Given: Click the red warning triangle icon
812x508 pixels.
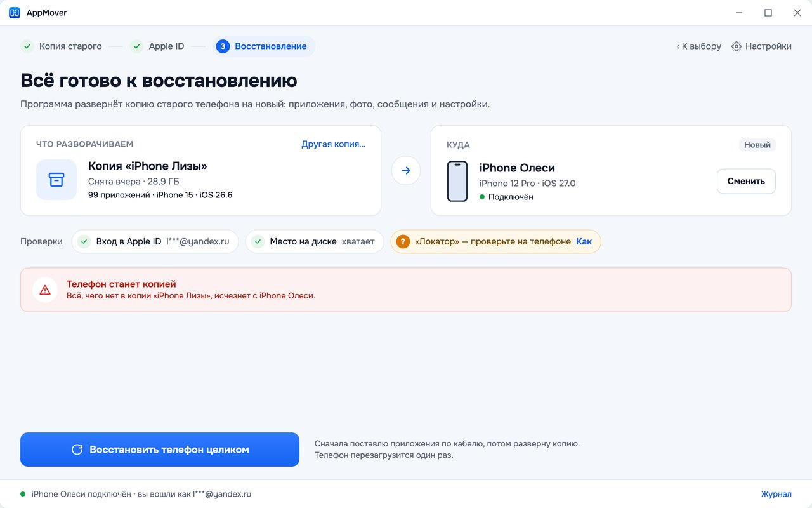Looking at the screenshot, I should click(x=45, y=290).
